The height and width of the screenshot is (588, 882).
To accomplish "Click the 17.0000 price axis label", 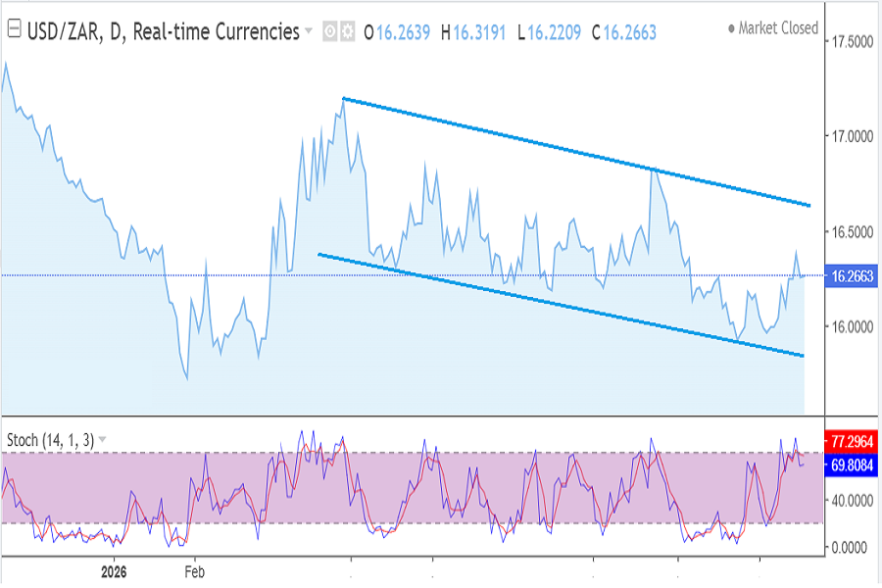I will click(853, 137).
